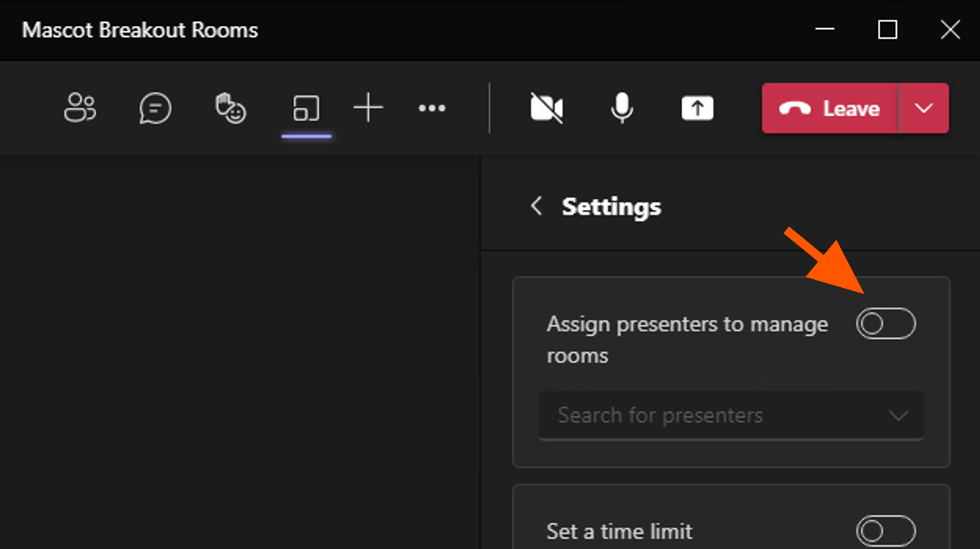The image size is (980, 549).
Task: Open More actions ellipsis menu
Action: (431, 108)
